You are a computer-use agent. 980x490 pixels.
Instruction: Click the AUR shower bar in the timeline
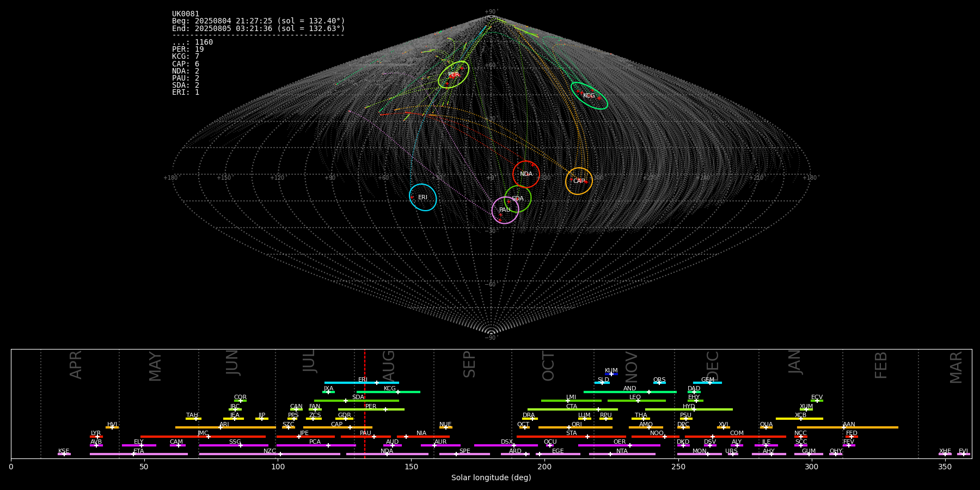(x=440, y=445)
